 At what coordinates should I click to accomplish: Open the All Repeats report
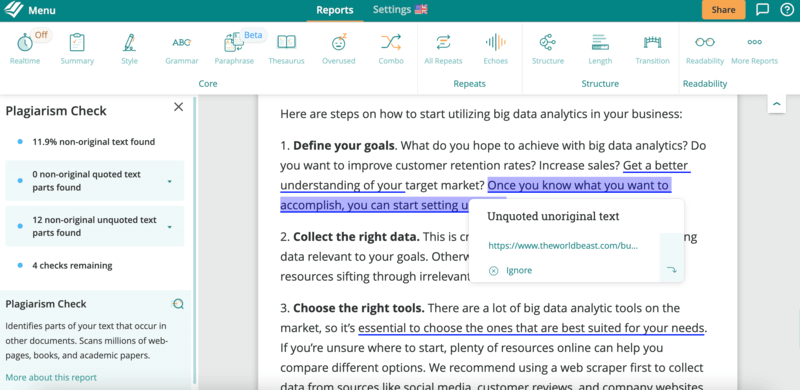(443, 49)
